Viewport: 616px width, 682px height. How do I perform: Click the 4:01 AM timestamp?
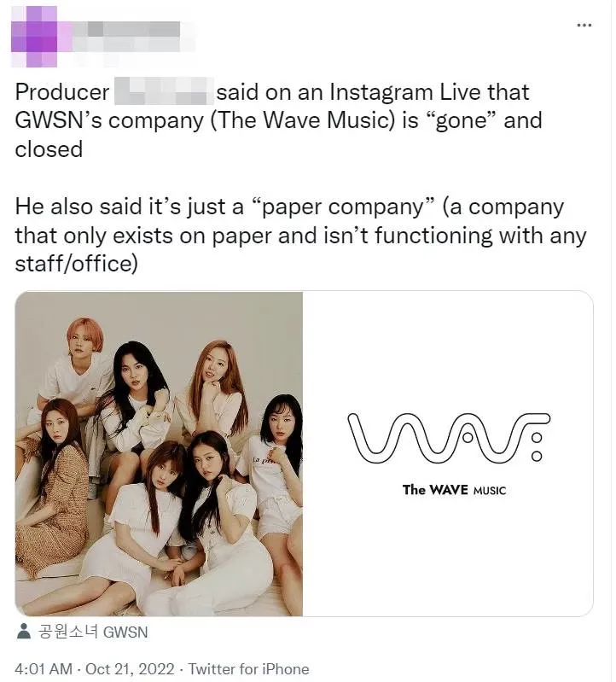click(x=44, y=668)
